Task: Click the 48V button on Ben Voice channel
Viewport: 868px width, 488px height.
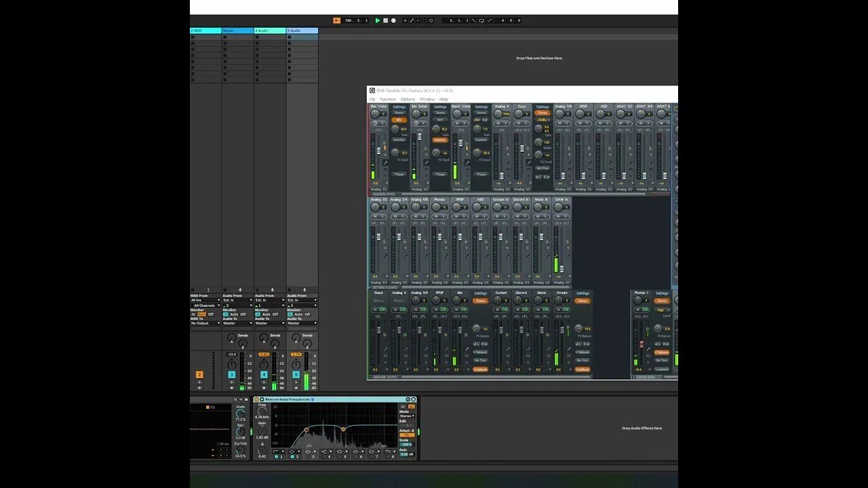Action: pos(399,120)
